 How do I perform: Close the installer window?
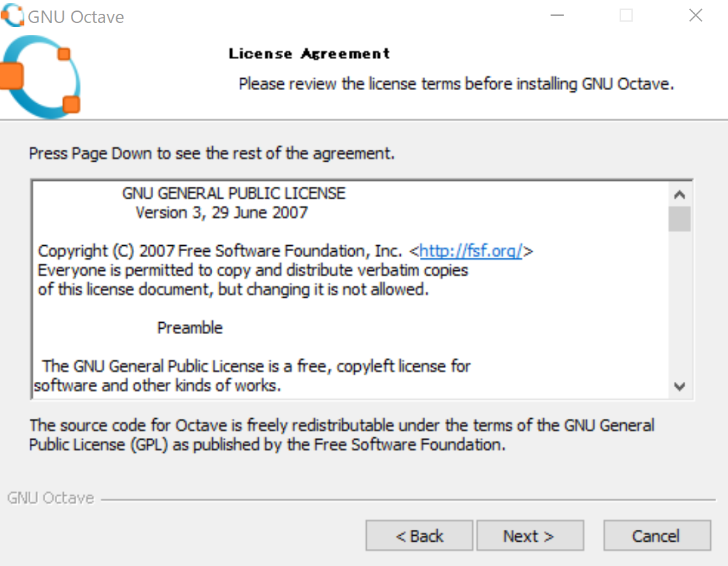pos(696,15)
